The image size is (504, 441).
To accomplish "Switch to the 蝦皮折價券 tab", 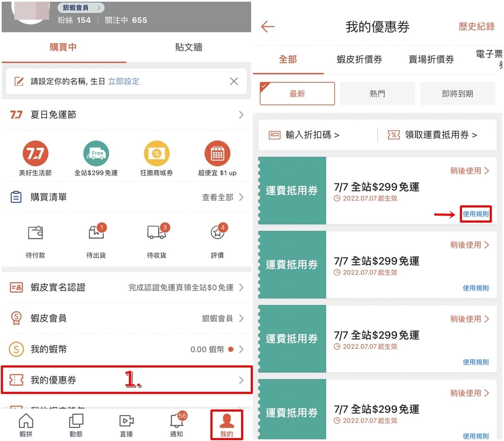I will point(360,59).
